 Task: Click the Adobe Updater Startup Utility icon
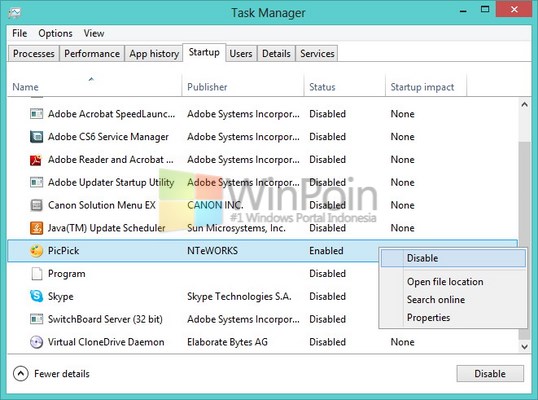[x=36, y=182]
